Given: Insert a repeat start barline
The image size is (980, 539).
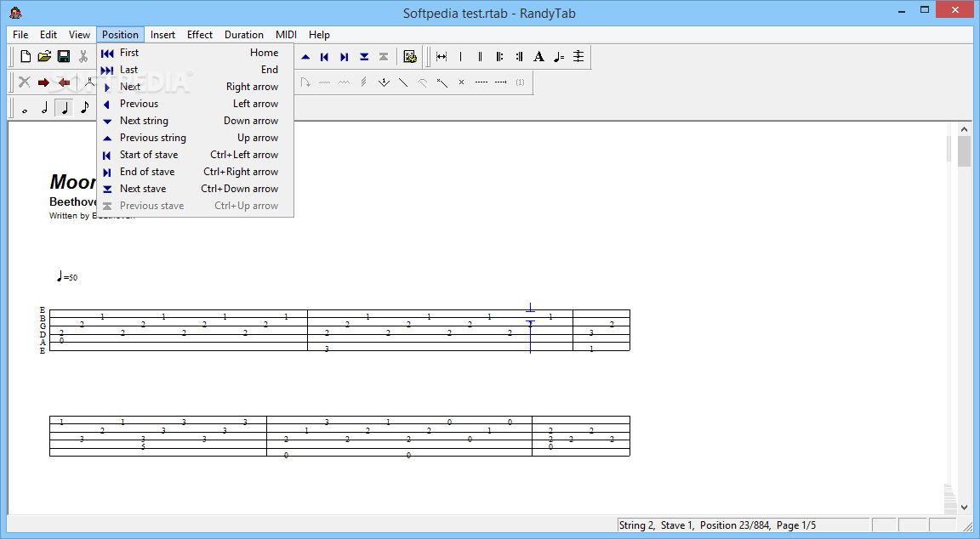Looking at the screenshot, I should pos(499,57).
